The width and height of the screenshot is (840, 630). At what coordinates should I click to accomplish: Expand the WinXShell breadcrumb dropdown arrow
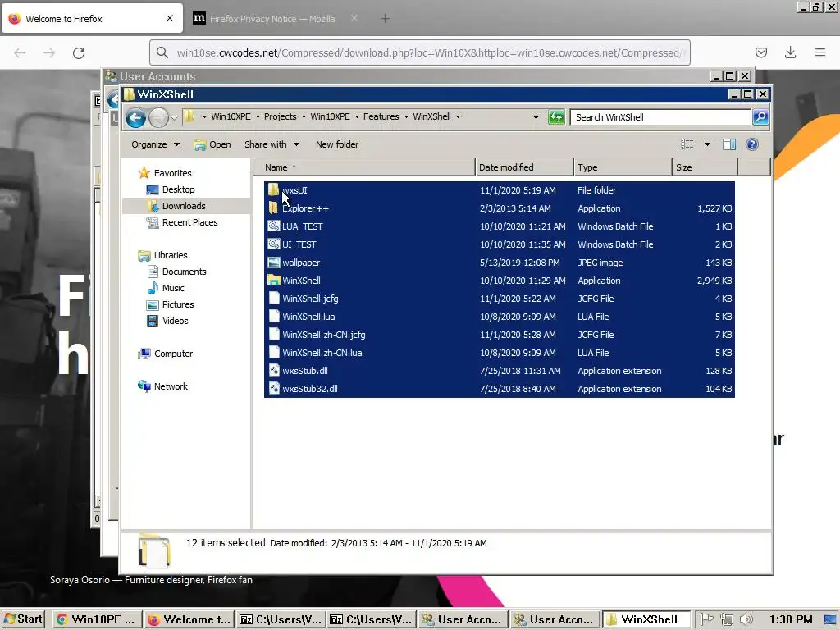[458, 116]
